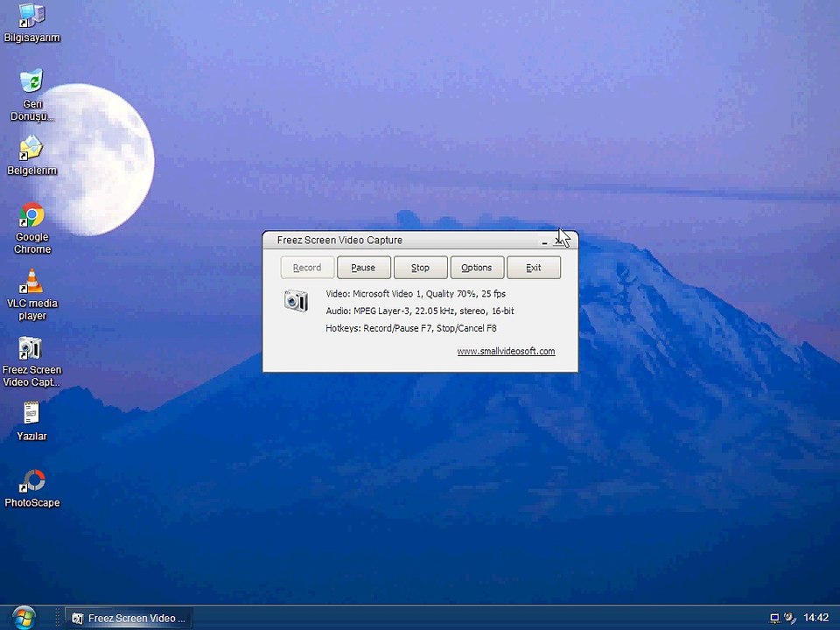Visit the www.smallvideosoft.com link
The width and height of the screenshot is (840, 630).
506,351
